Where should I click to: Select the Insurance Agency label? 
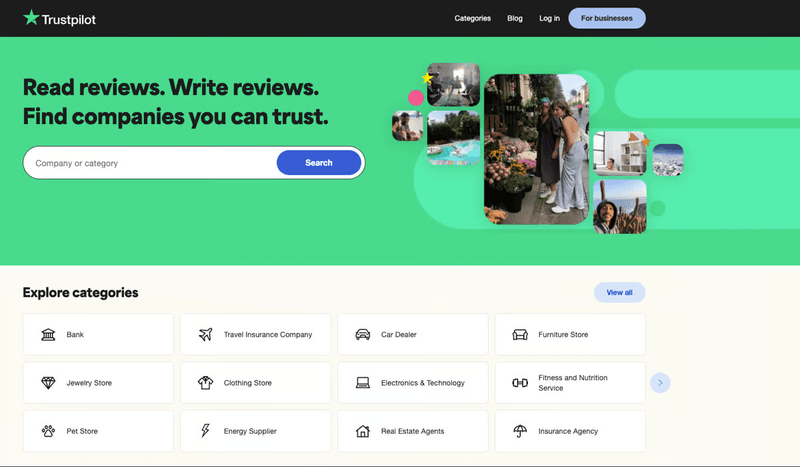pos(568,431)
